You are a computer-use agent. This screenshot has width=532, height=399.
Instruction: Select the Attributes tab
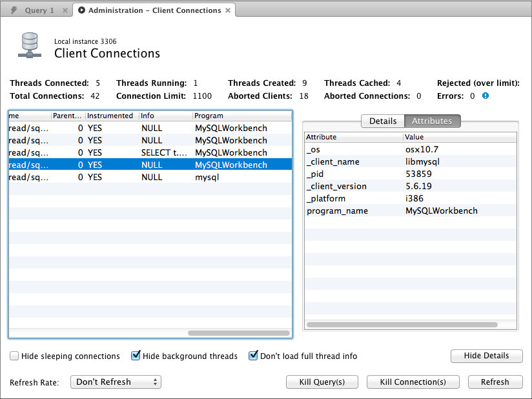pos(432,121)
